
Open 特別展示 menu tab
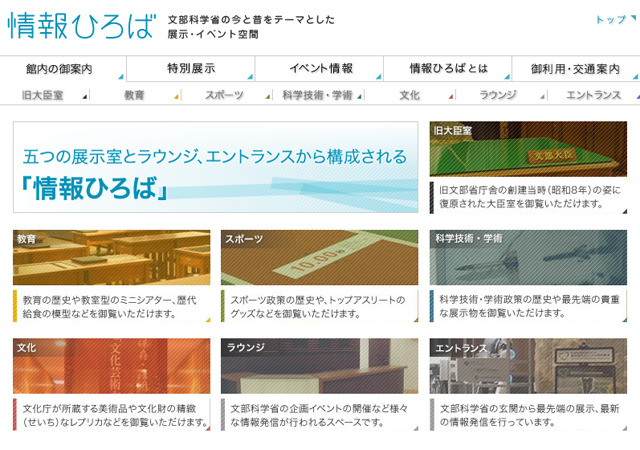tap(191, 68)
